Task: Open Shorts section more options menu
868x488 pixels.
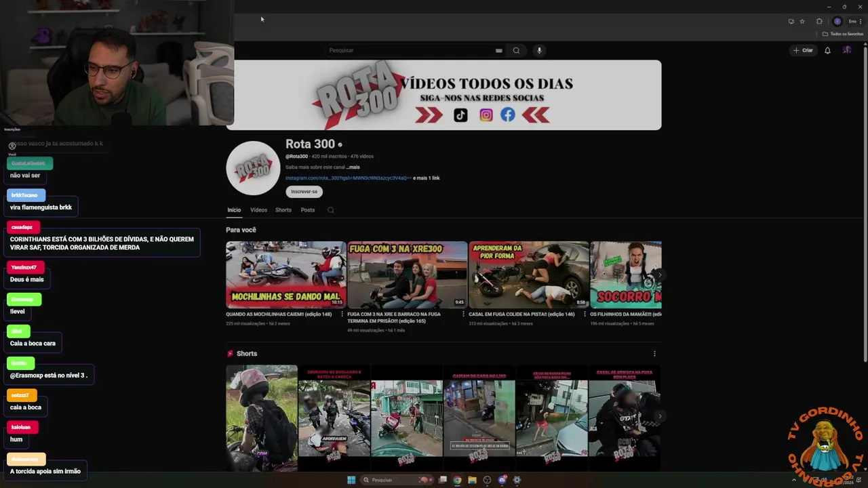Action: 654,354
